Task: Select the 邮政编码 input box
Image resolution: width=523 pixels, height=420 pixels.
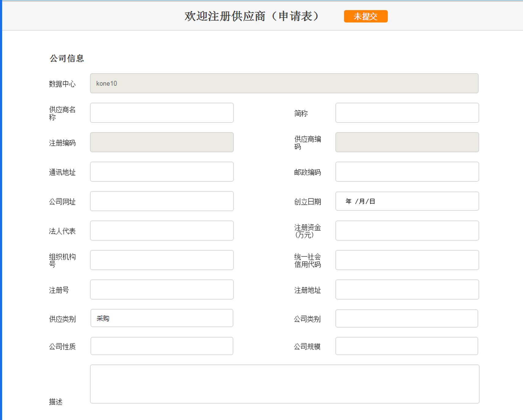Action: coord(407,172)
